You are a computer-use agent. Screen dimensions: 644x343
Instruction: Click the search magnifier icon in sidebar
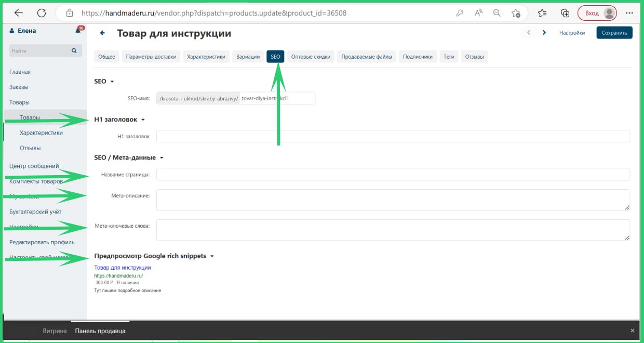(74, 51)
